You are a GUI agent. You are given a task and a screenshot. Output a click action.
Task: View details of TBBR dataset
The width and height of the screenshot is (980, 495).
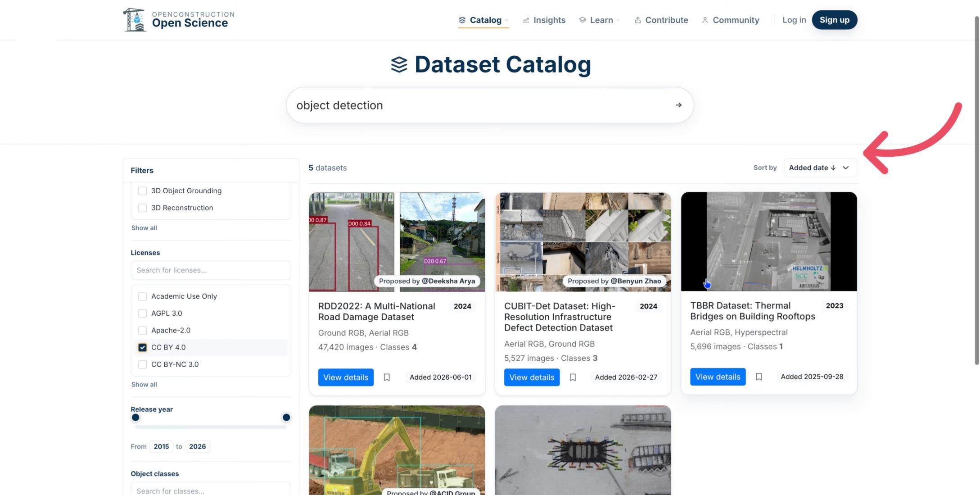(718, 377)
